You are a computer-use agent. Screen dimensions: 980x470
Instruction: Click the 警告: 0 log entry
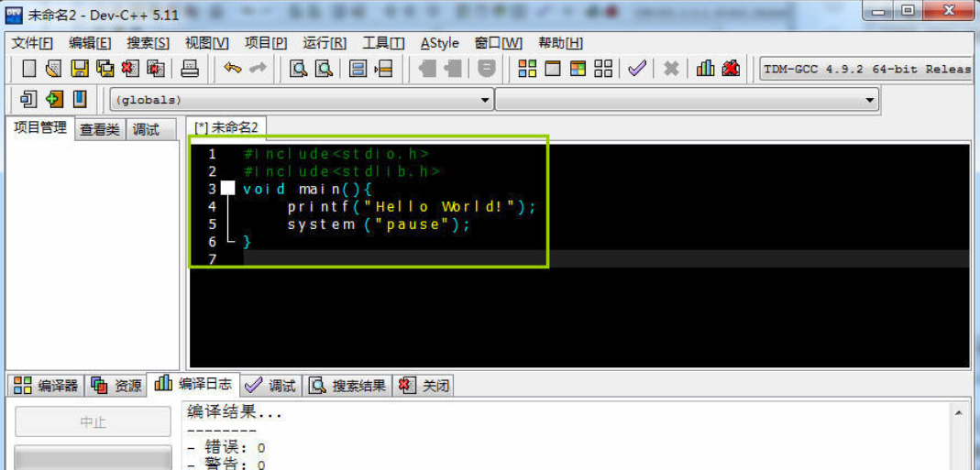226,465
